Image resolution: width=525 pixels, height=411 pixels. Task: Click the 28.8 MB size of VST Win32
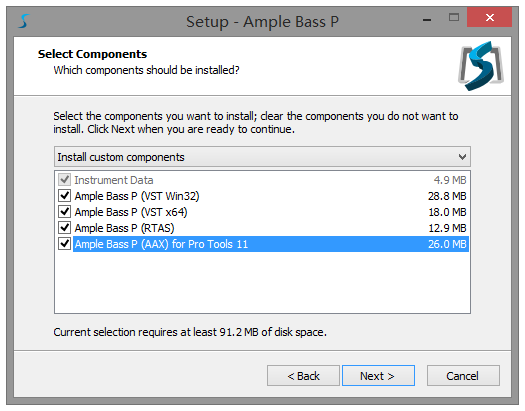[x=447, y=196]
